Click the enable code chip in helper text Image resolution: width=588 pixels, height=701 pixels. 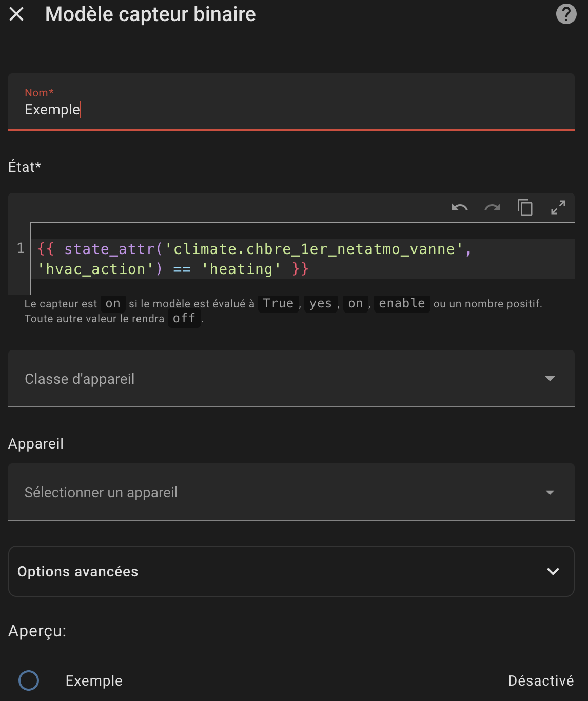402,304
